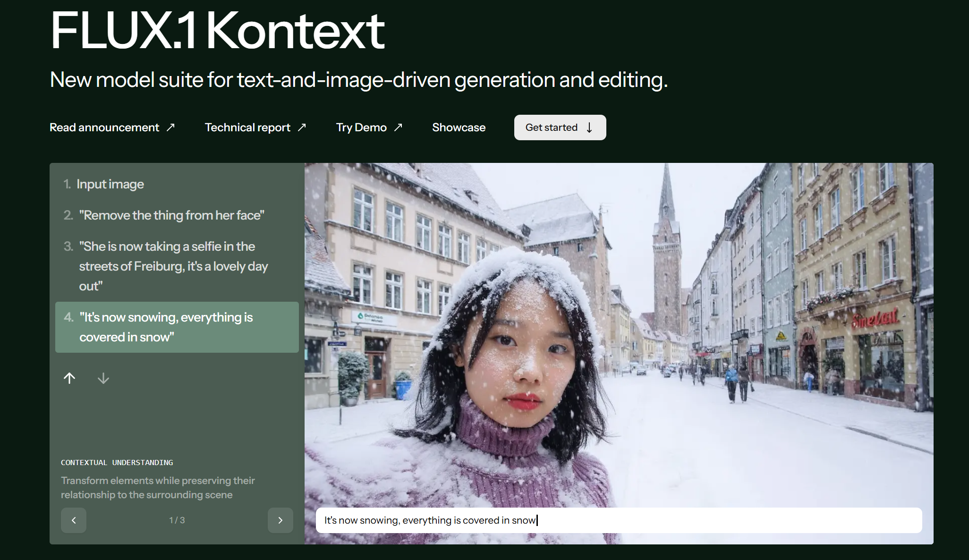The height and width of the screenshot is (560, 969).
Task: Click the down arrow step navigation icon
Action: 103,378
